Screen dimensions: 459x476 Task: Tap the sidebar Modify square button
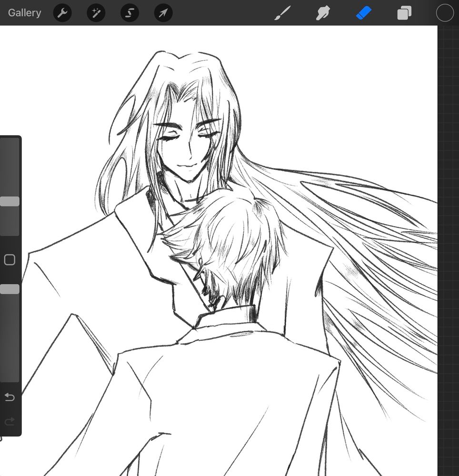pyautogui.click(x=10, y=260)
